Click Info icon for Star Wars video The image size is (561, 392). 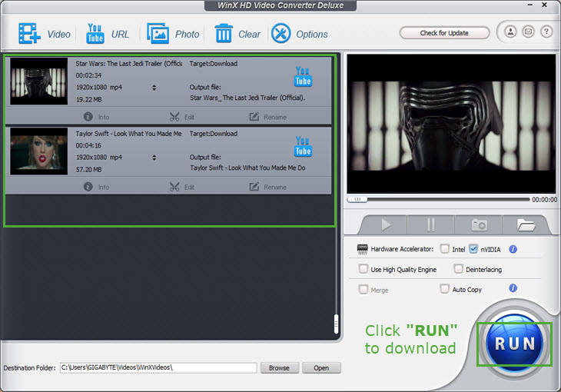[88, 117]
